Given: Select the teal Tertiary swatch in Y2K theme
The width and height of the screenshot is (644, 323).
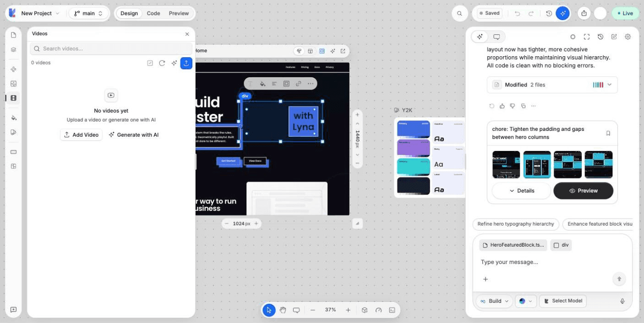Looking at the screenshot, I should [414, 167].
